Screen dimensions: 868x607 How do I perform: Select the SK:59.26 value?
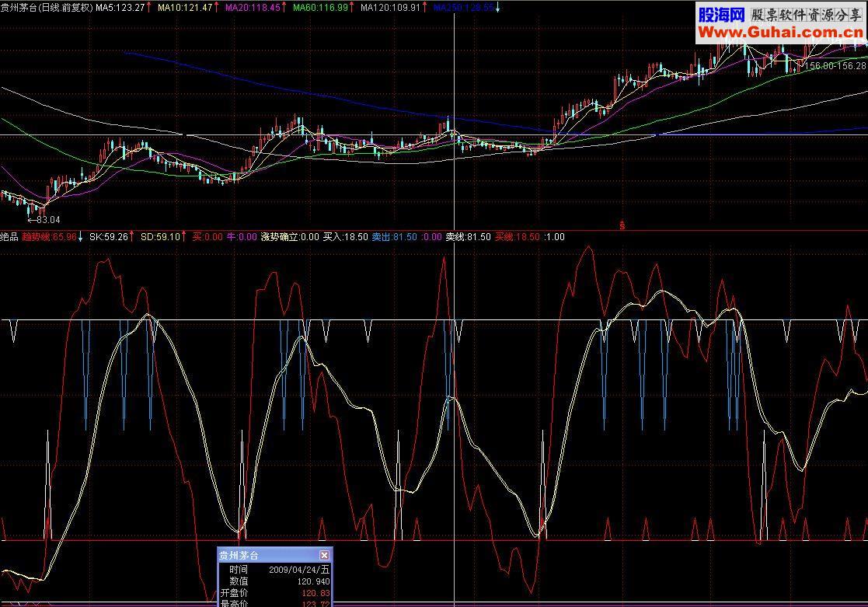click(109, 236)
